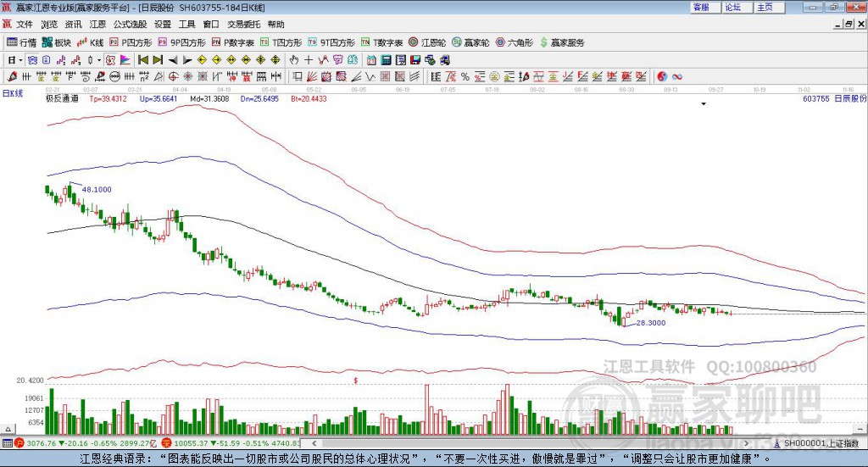Toggle the 权 price adjustment icon

coord(110,60)
